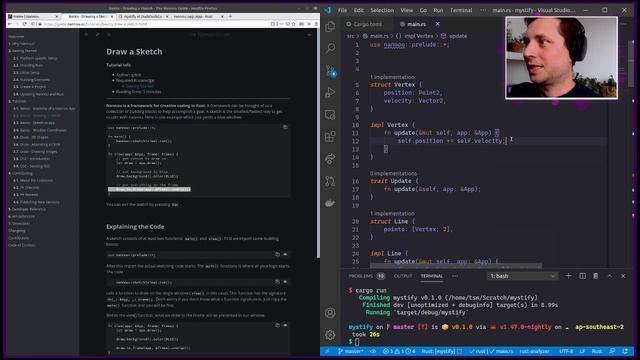Open the Explorer view in VS Code

point(330,27)
